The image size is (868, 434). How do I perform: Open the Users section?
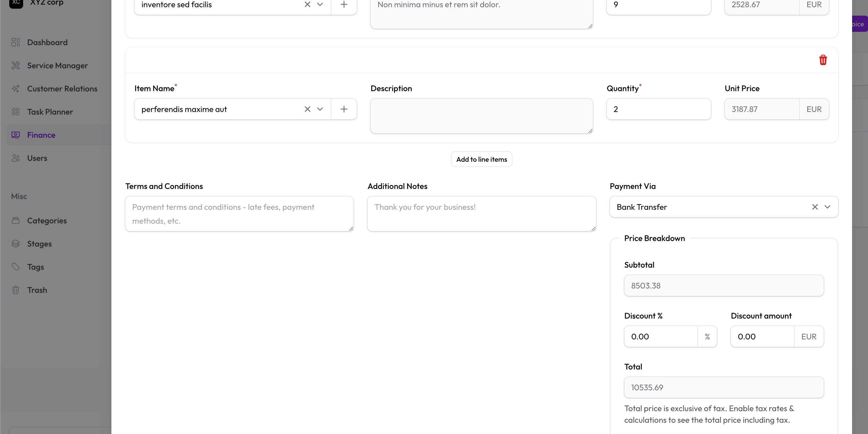pyautogui.click(x=37, y=158)
